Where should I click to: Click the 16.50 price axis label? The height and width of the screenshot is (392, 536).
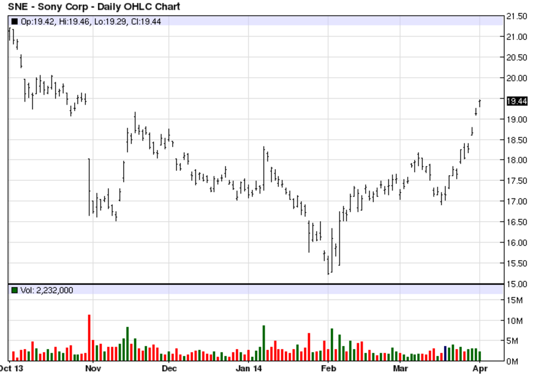[516, 222]
